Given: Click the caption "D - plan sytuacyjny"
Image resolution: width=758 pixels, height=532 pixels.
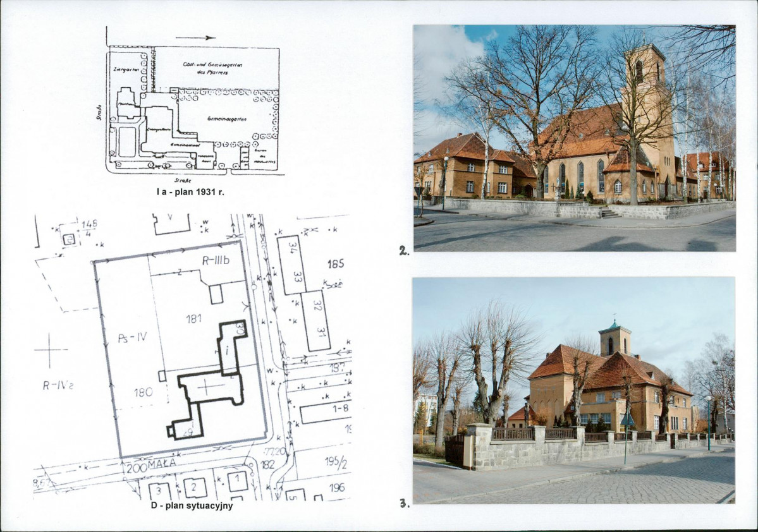Looking at the screenshot, I should pos(192,506).
